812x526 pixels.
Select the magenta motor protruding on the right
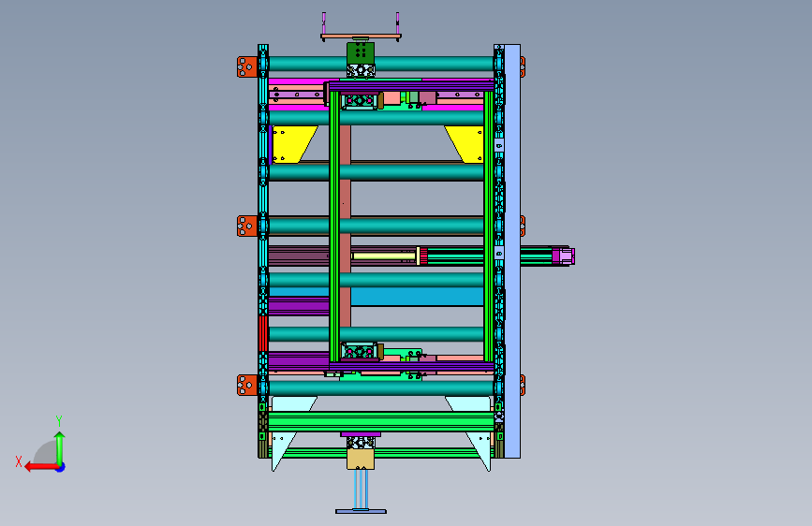[563, 256]
